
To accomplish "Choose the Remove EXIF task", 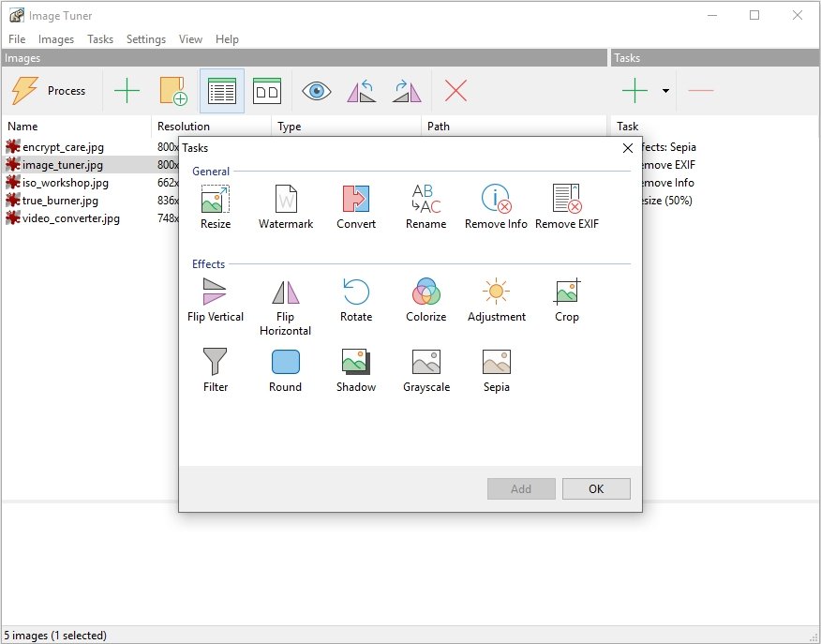I will [x=567, y=199].
